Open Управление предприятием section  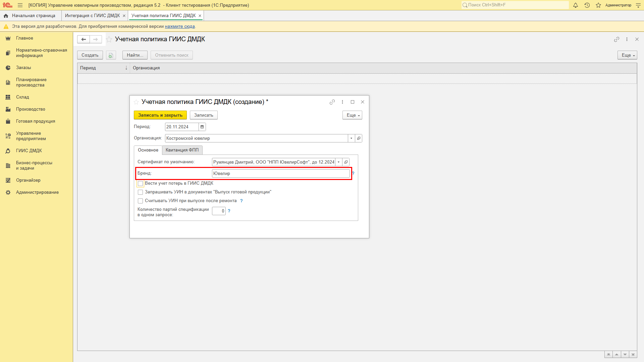pos(31,136)
